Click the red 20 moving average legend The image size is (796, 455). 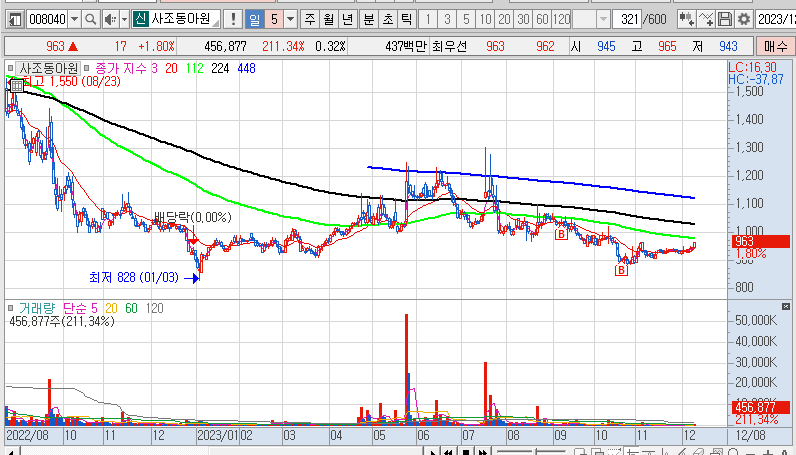coord(171,68)
